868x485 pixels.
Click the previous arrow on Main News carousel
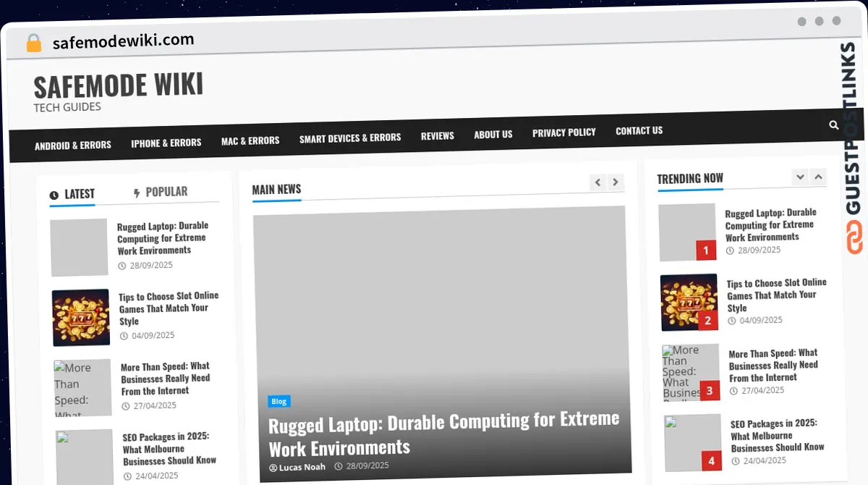click(x=597, y=182)
